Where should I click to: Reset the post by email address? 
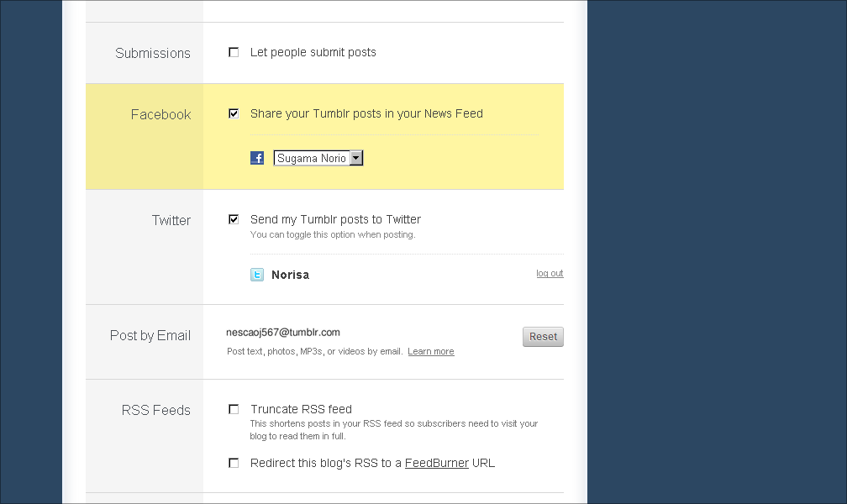543,337
